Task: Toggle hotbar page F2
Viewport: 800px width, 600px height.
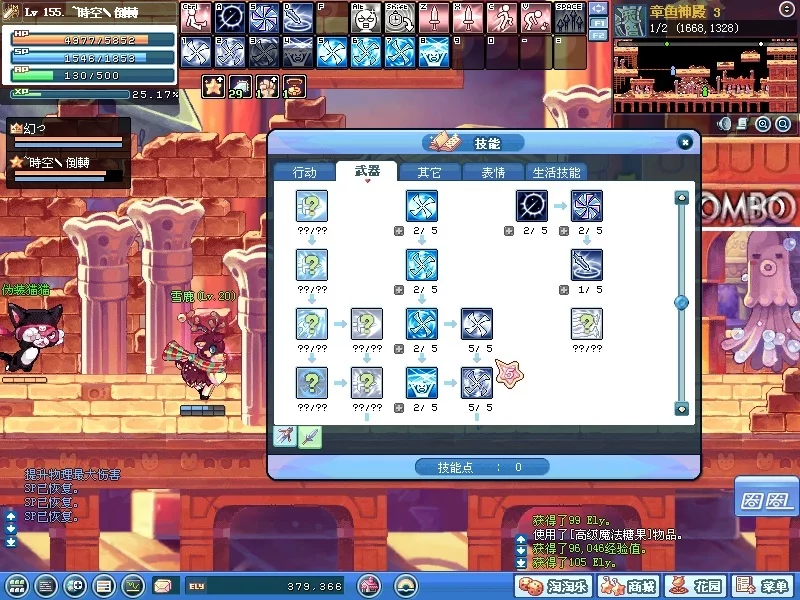Action: pyautogui.click(x=598, y=35)
